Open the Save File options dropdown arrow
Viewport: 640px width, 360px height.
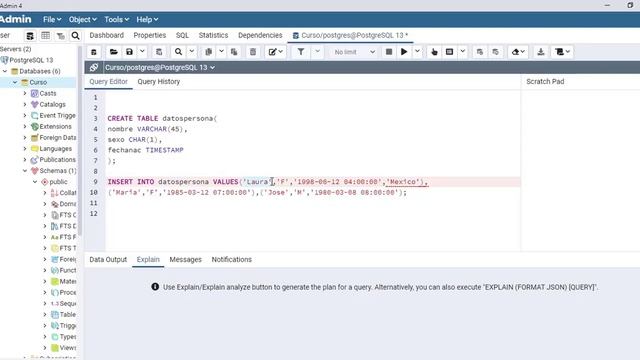coord(142,51)
